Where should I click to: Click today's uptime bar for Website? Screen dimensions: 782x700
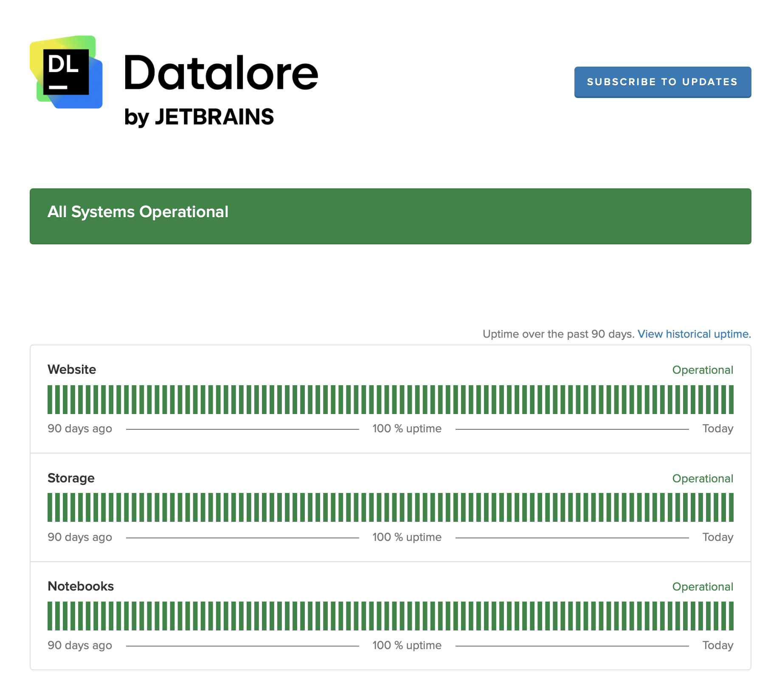(x=731, y=400)
